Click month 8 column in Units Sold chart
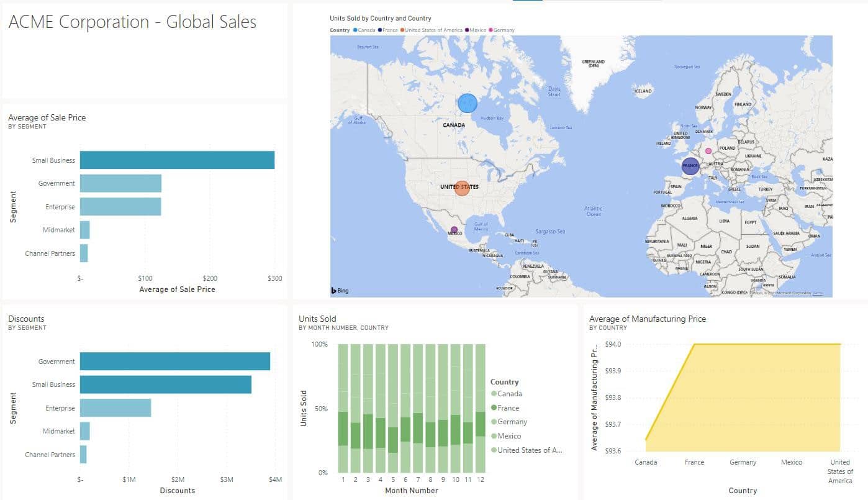 [430, 408]
